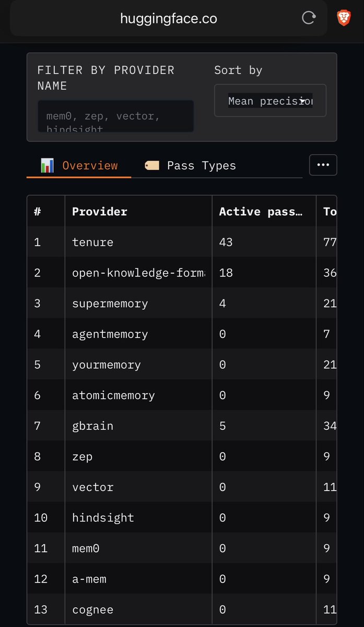Image resolution: width=364 pixels, height=627 pixels.
Task: Select the atomicmemory provider cell
Action: 138,395
